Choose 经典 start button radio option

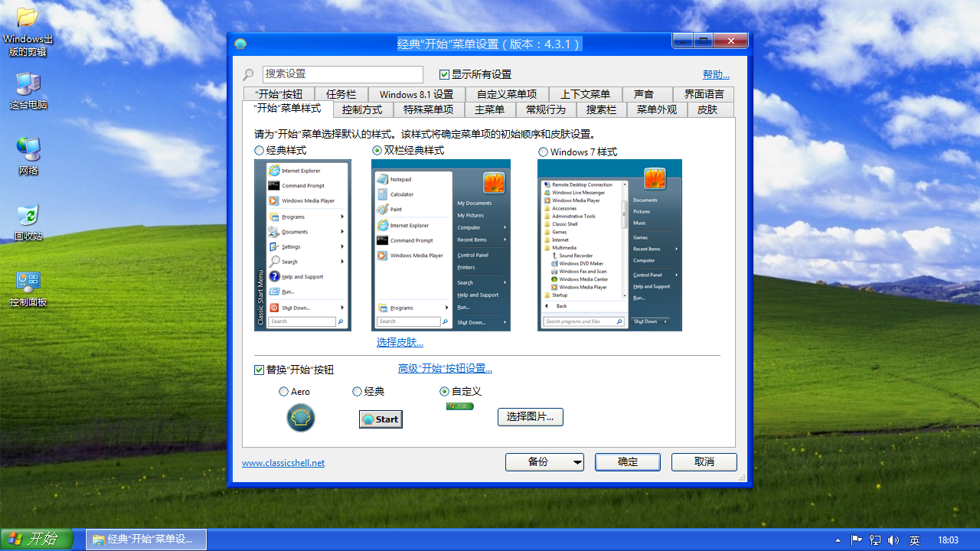coord(357,391)
